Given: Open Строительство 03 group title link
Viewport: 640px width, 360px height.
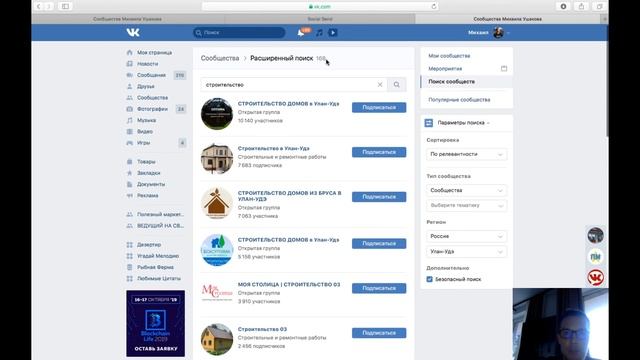Looking at the screenshot, I should pyautogui.click(x=262, y=329).
